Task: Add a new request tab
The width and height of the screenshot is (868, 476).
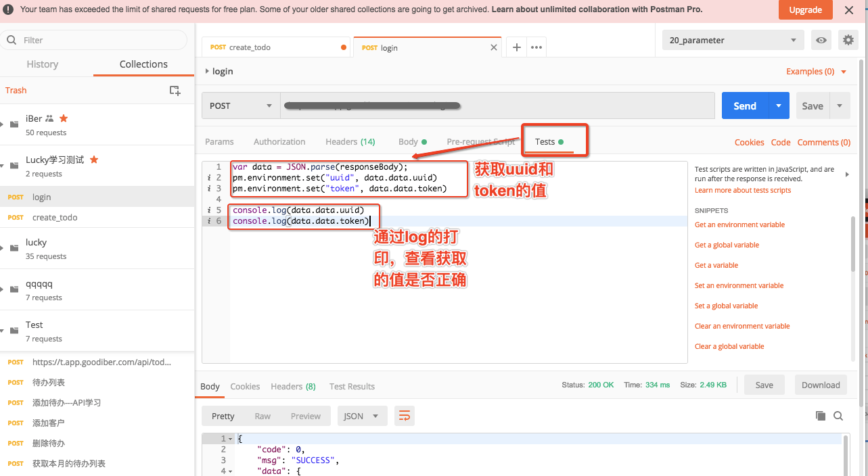Action: (x=516, y=47)
